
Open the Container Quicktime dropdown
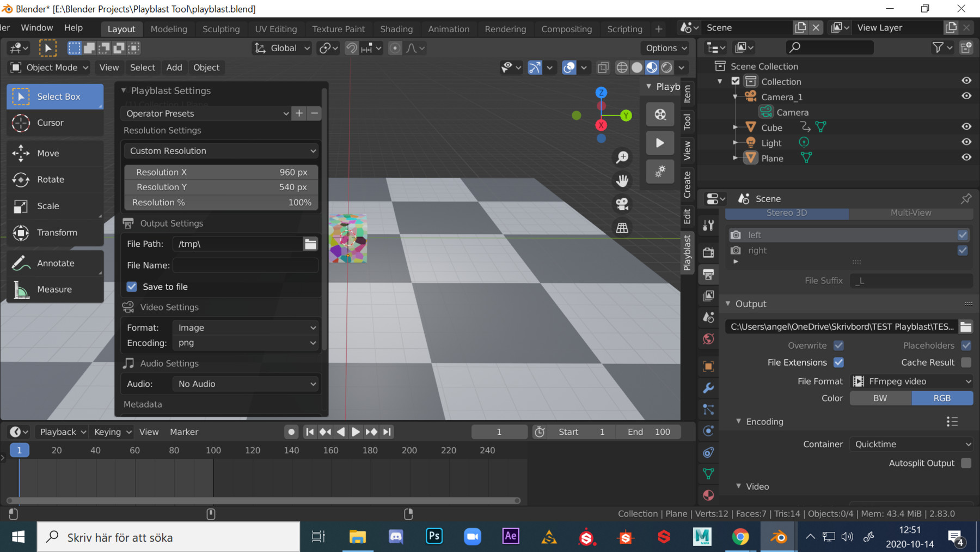click(x=912, y=444)
